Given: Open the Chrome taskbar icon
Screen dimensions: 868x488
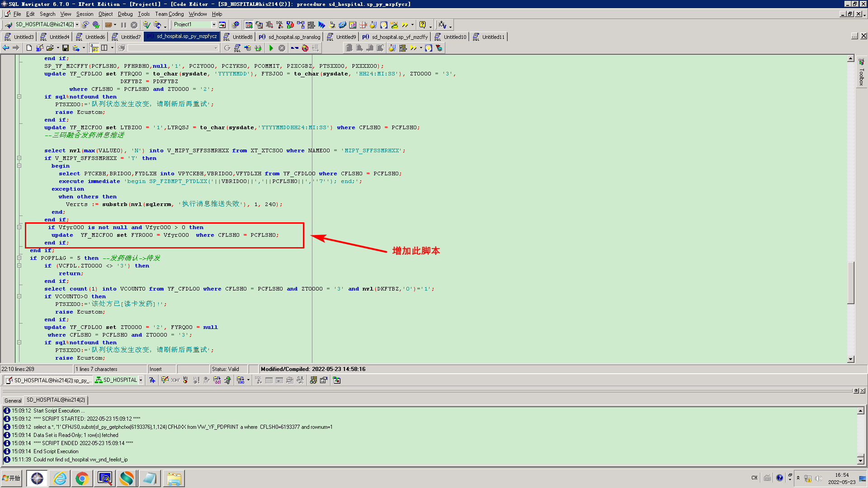Looking at the screenshot, I should point(82,478).
